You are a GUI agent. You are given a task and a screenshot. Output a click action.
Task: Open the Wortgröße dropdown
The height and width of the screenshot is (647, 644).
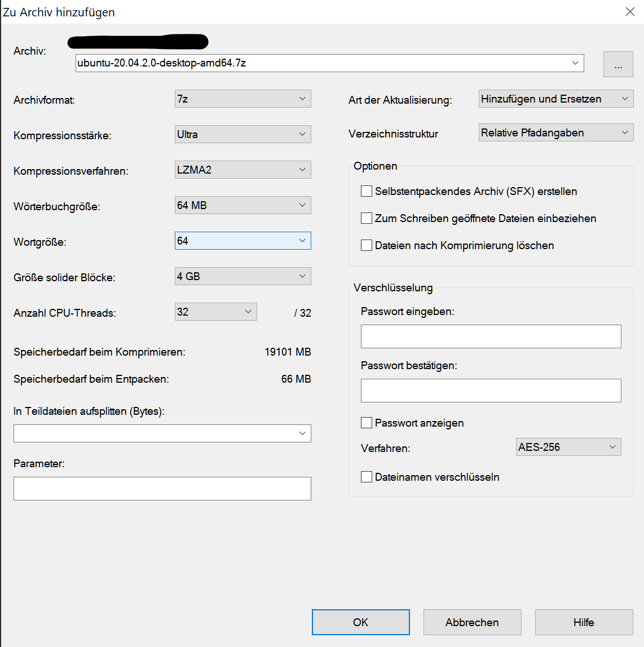pos(242,241)
